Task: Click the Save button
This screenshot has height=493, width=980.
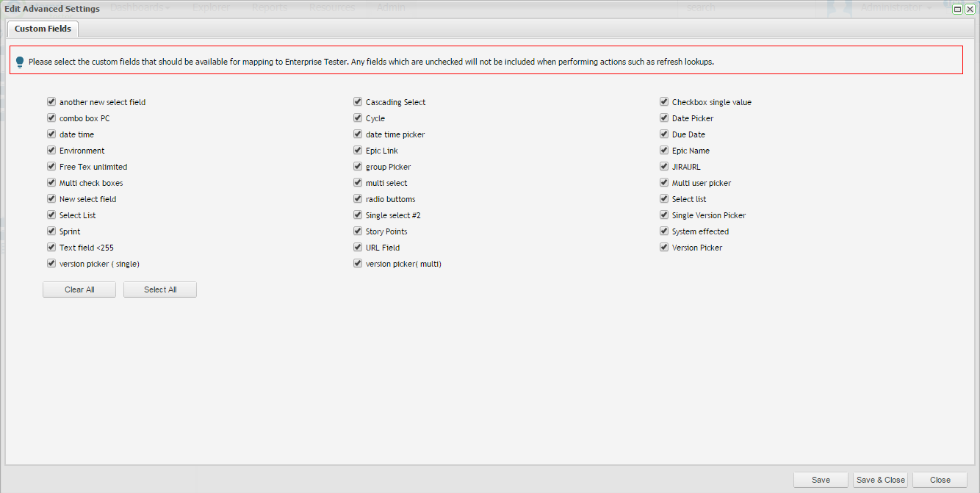Action: [821, 480]
